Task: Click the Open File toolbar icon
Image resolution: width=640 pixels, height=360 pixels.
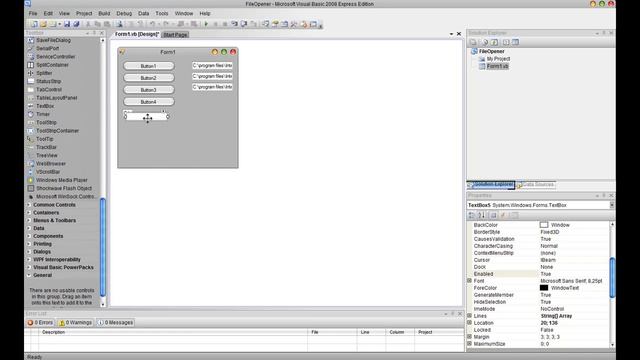Action: [44, 24]
